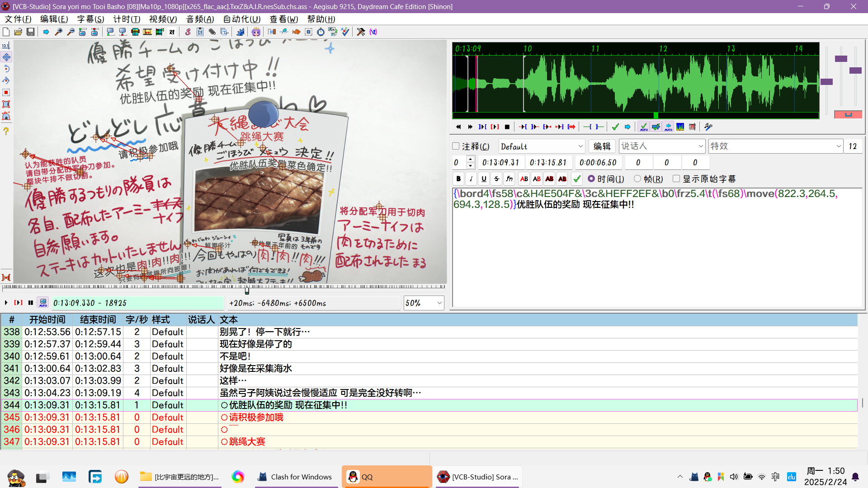
Task: Increase layer number with spinner up arrow
Action: tap(470, 159)
